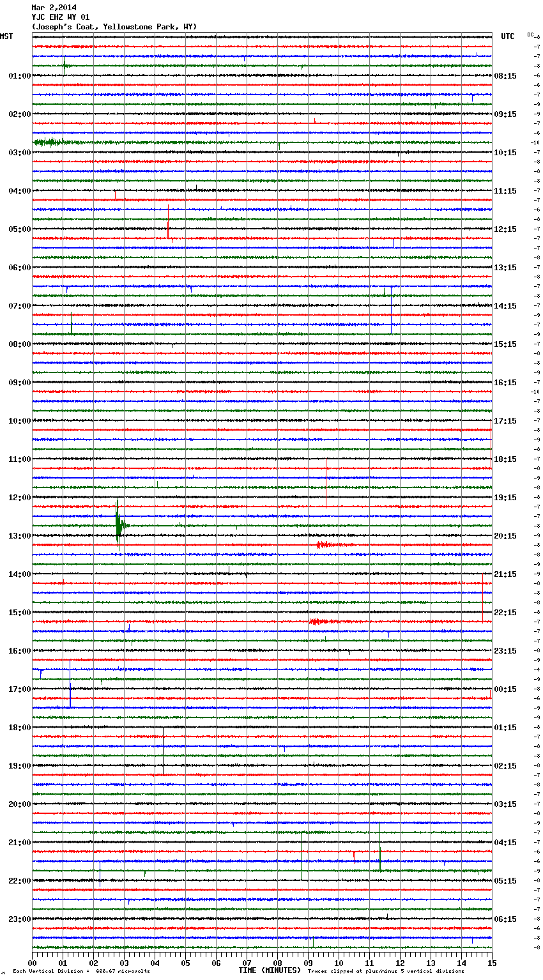Screen dimensions: 543x980
Task: Click the '07:00' MST time label
Action: coord(19,306)
